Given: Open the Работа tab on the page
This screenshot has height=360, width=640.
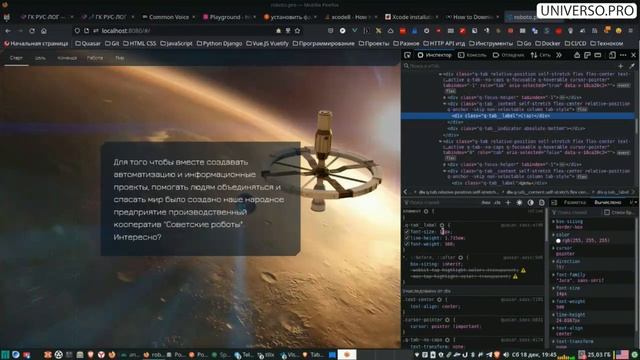Looking at the screenshot, I should (x=95, y=58).
